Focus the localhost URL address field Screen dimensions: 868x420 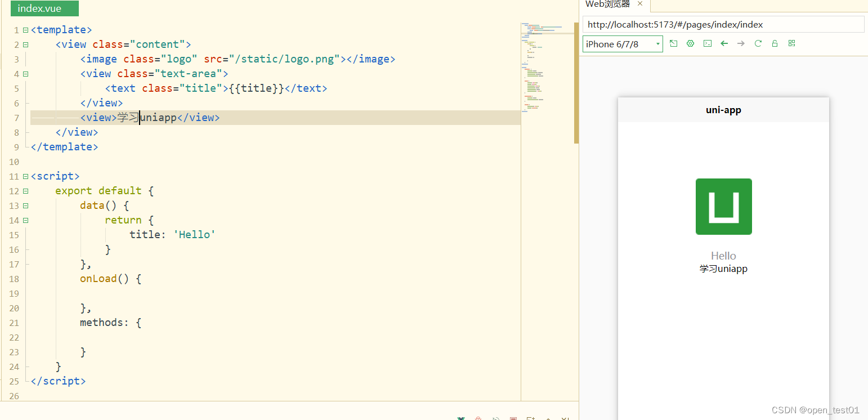(x=723, y=24)
